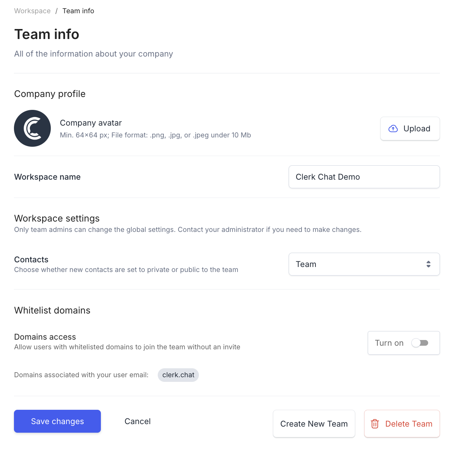Click the Whitelist domains section heading
This screenshot has height=476, width=460.
coord(52,310)
